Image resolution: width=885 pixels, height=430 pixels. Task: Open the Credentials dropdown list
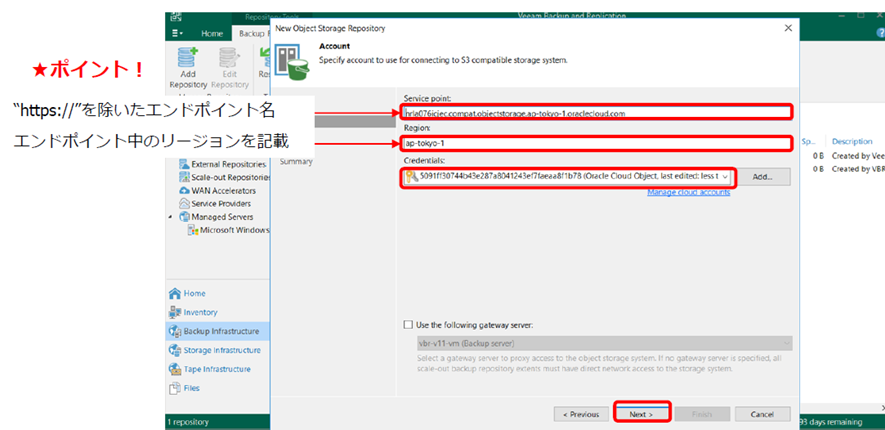coord(726,177)
